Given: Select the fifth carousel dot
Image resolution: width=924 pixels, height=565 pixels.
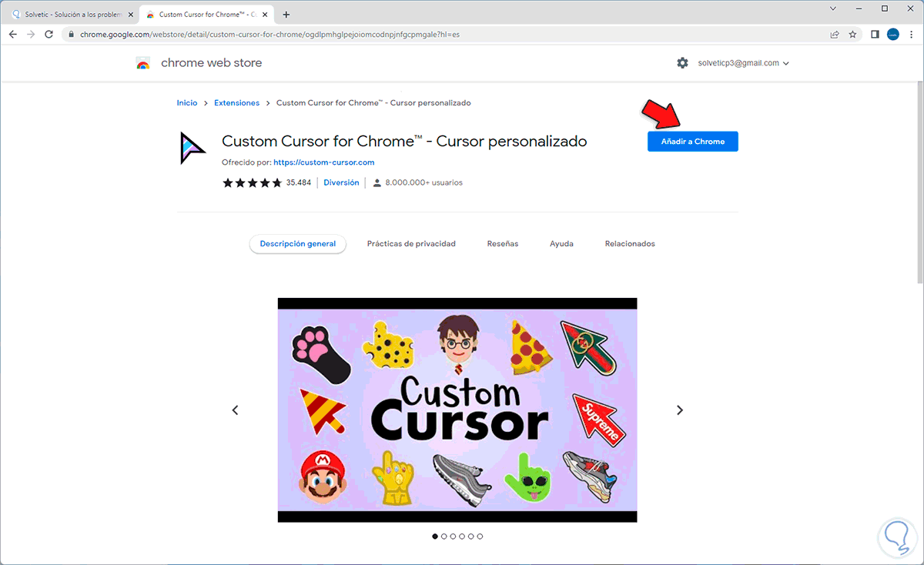Looking at the screenshot, I should [x=471, y=537].
